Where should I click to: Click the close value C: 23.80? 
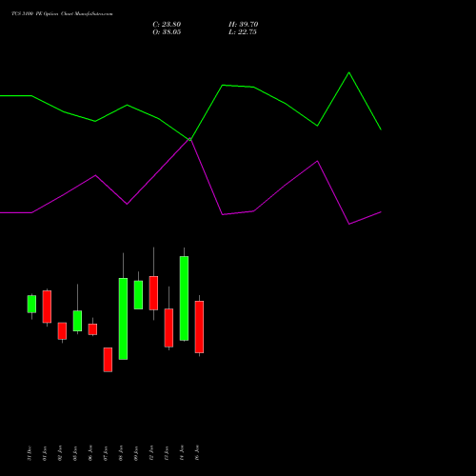point(167,25)
